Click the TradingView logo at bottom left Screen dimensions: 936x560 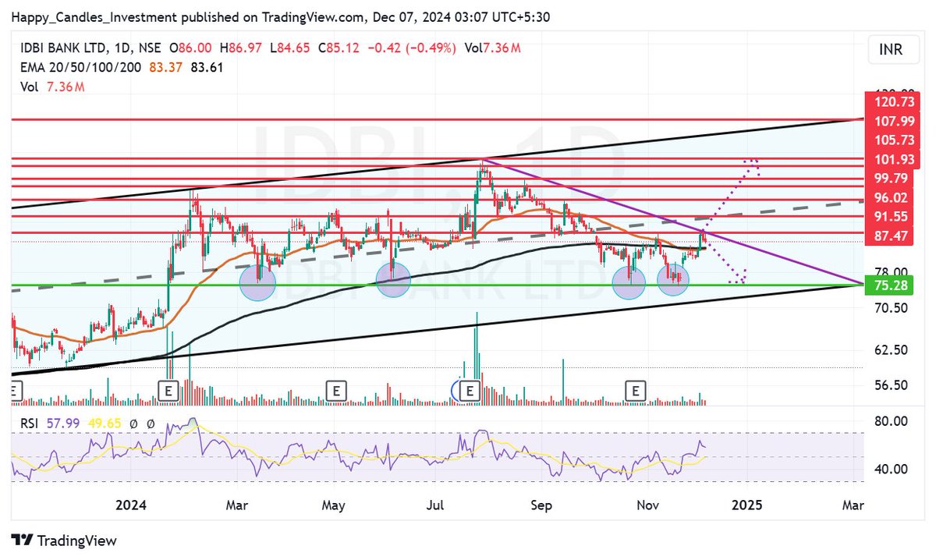coord(64,541)
